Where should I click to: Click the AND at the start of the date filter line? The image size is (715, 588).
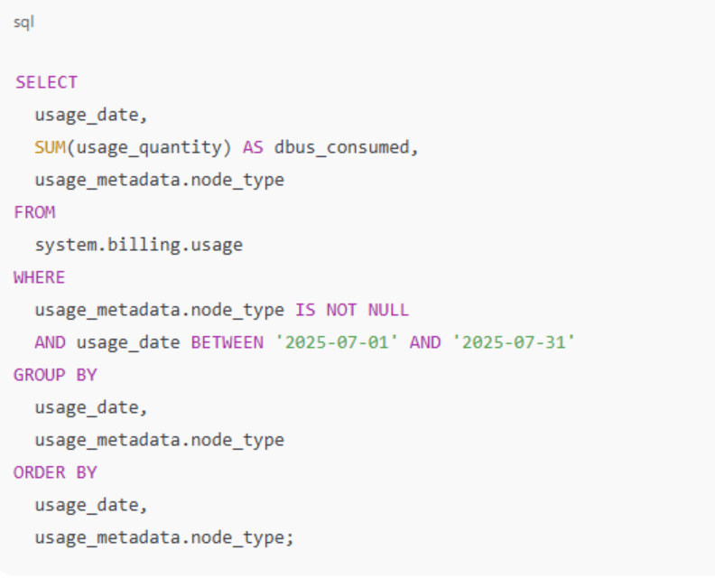(50, 342)
